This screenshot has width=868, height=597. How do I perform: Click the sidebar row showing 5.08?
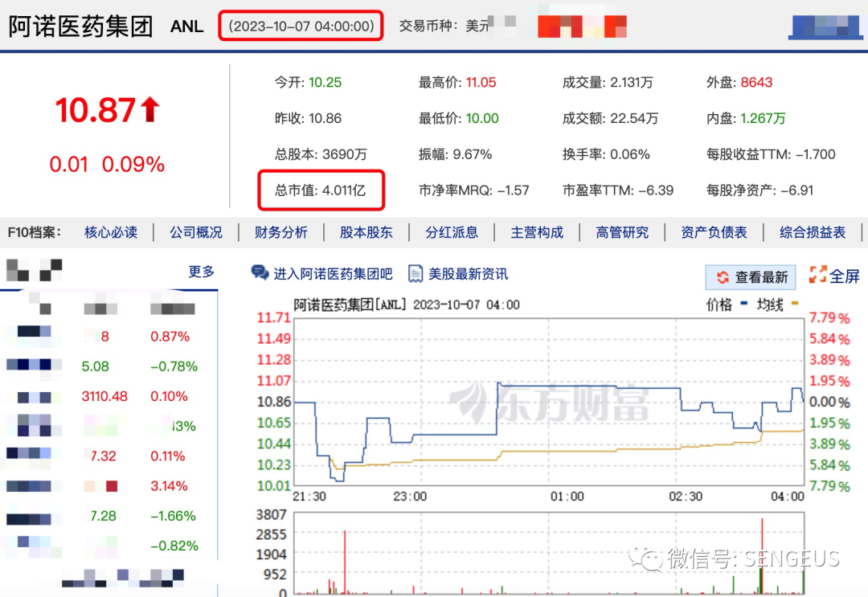point(108,367)
